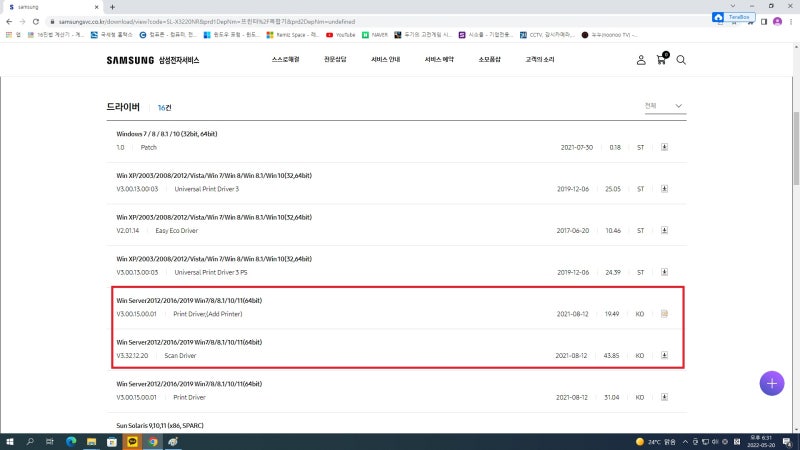Open the YouTube bookmark
This screenshot has width=800, height=450.
[x=340, y=35]
